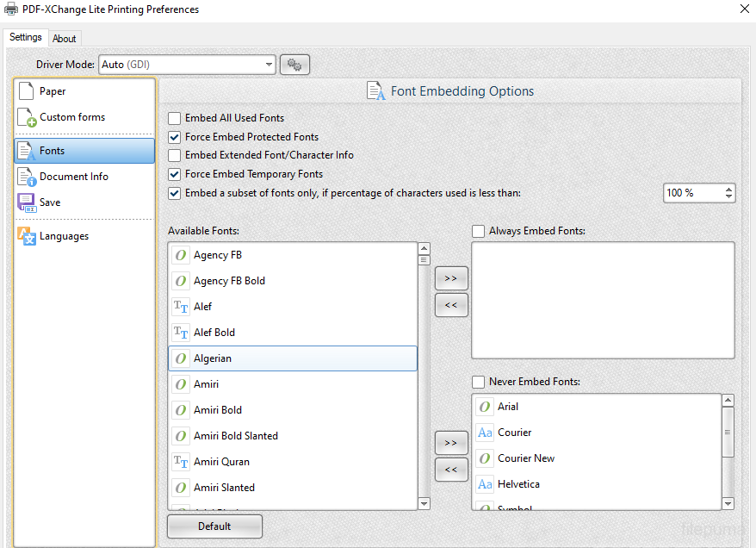The width and height of the screenshot is (756, 548).
Task: Click the 100 % percentage input field
Action: click(x=693, y=193)
